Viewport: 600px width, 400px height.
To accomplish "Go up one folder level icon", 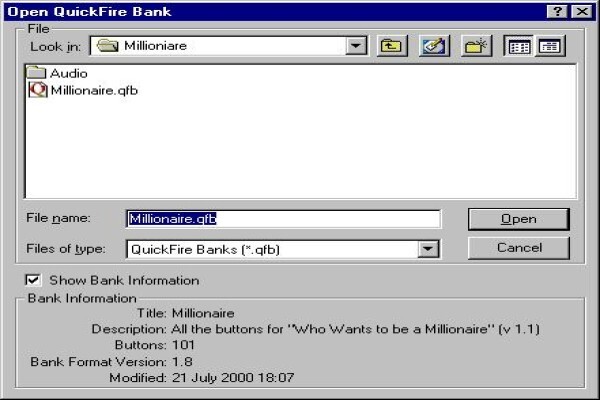I will point(392,46).
